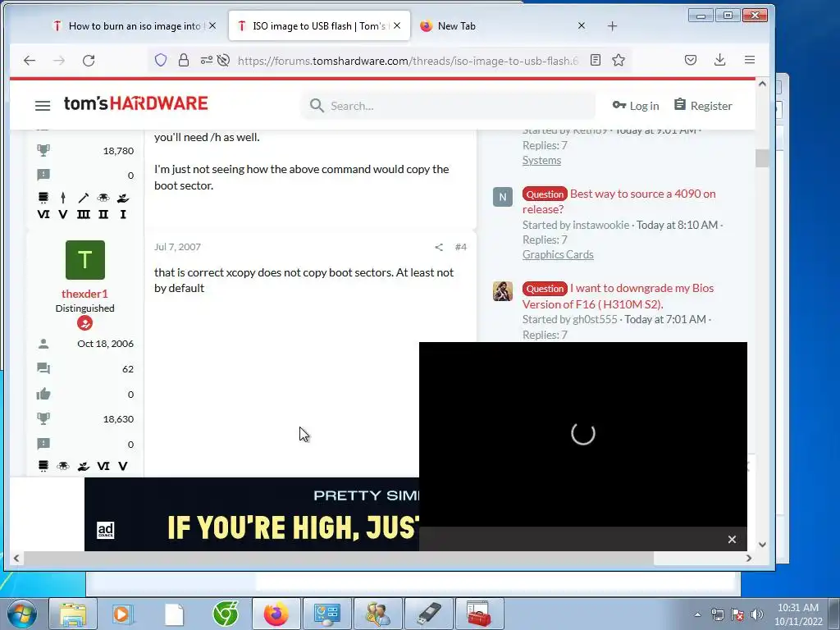Click the Register link
840x630 pixels.
pyautogui.click(x=703, y=106)
